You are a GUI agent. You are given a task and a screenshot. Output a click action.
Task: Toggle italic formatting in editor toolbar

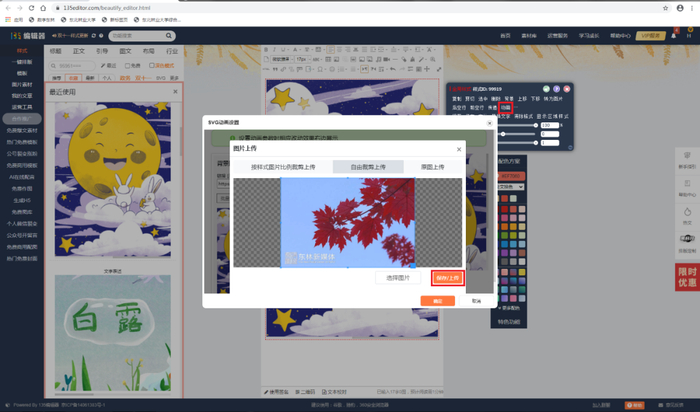click(274, 50)
